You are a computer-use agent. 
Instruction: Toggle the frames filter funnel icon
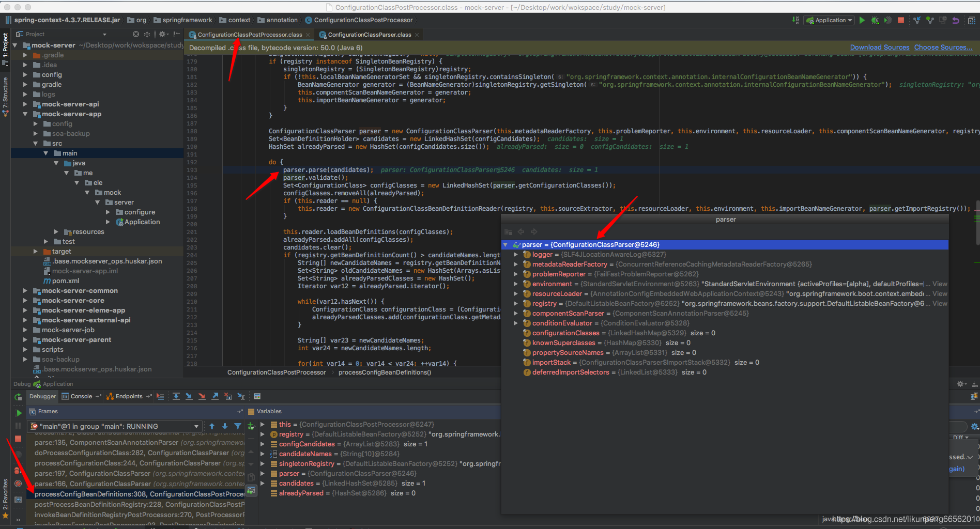[x=238, y=426]
